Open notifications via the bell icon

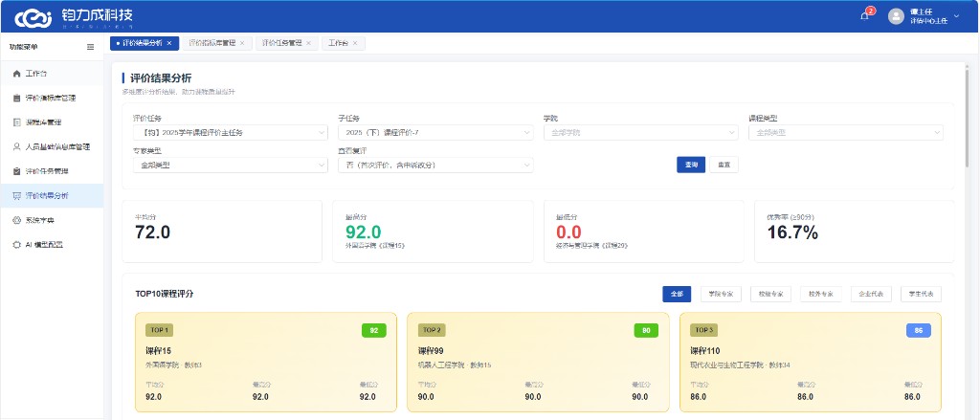tap(865, 16)
